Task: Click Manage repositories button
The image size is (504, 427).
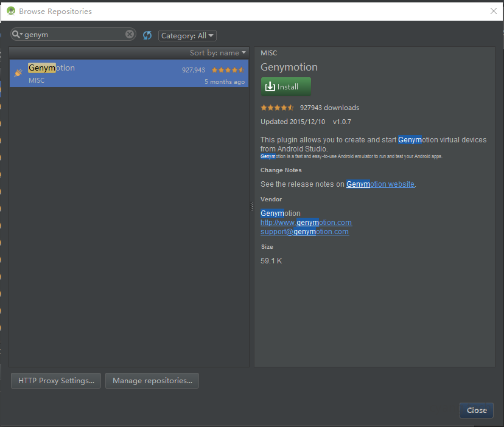Action: coord(152,381)
